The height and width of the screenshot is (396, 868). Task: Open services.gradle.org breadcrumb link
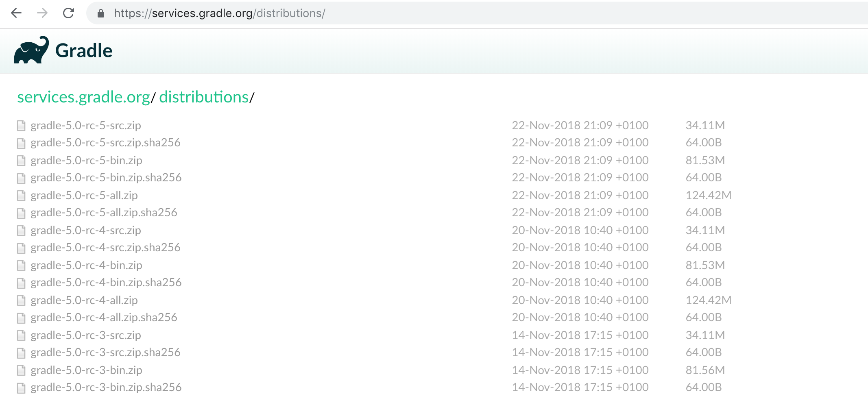84,97
